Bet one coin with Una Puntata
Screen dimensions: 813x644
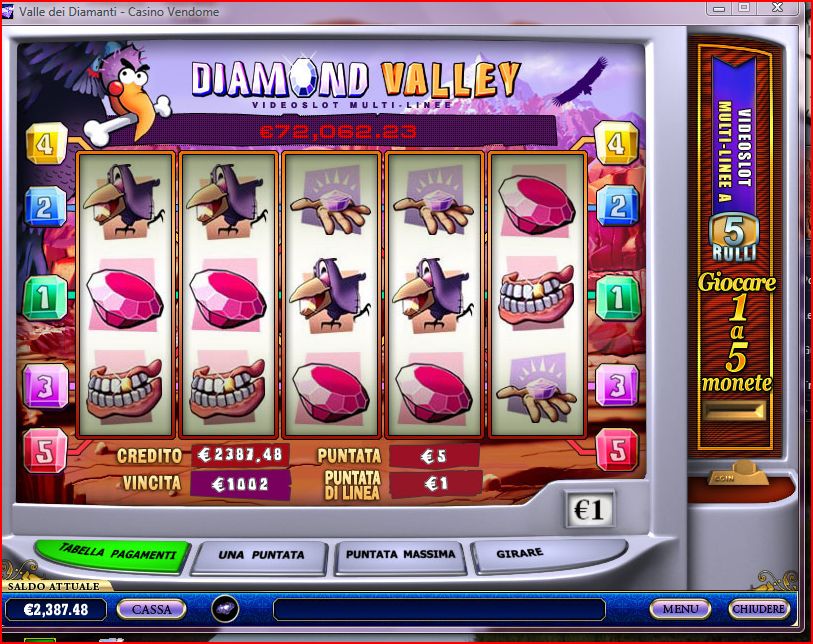pyautogui.click(x=260, y=557)
